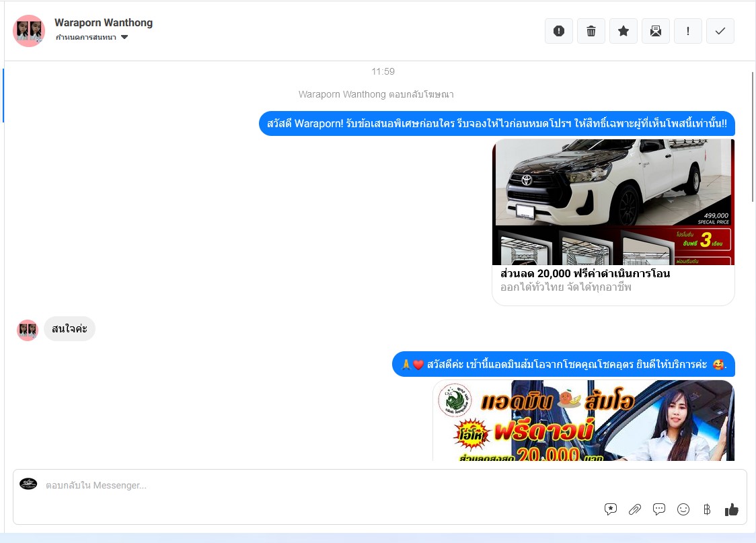756x543 pixels.
Task: Mark conversation done with checkmark button
Action: (720, 31)
